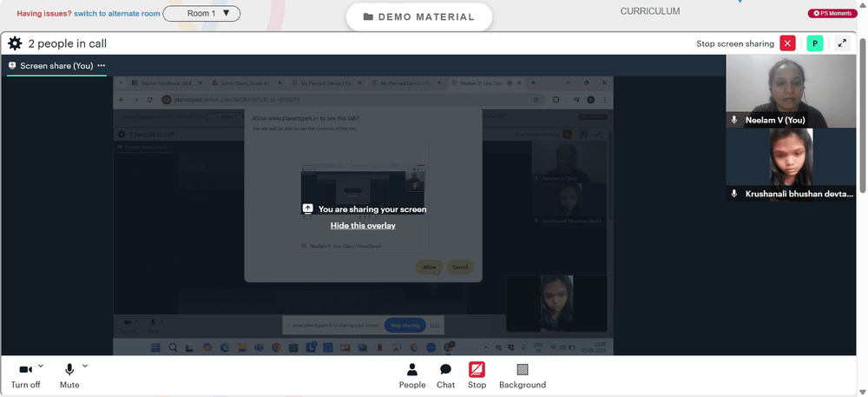Click the Hide this overlay link

(x=363, y=225)
